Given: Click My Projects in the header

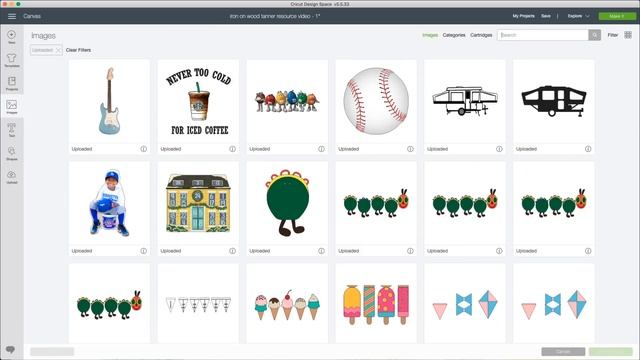Looking at the screenshot, I should coord(523,16).
